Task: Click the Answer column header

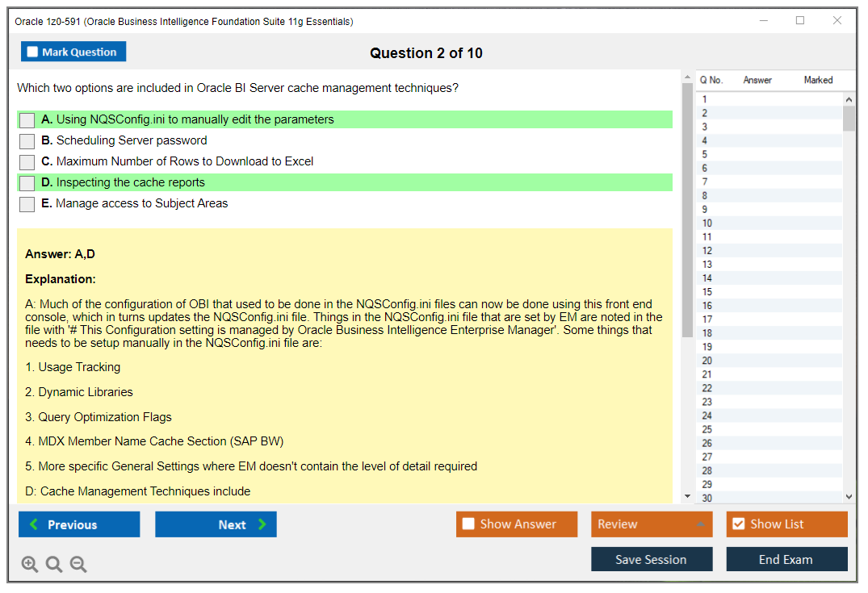Action: [757, 80]
